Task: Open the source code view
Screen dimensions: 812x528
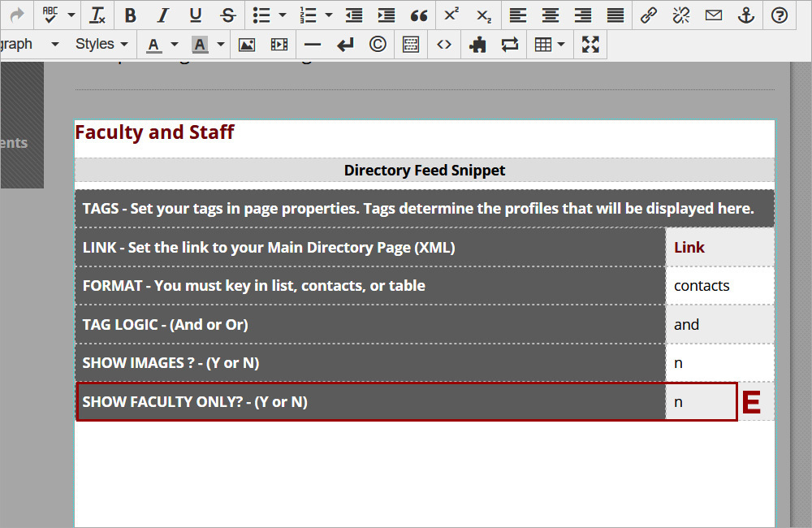Action: point(444,44)
